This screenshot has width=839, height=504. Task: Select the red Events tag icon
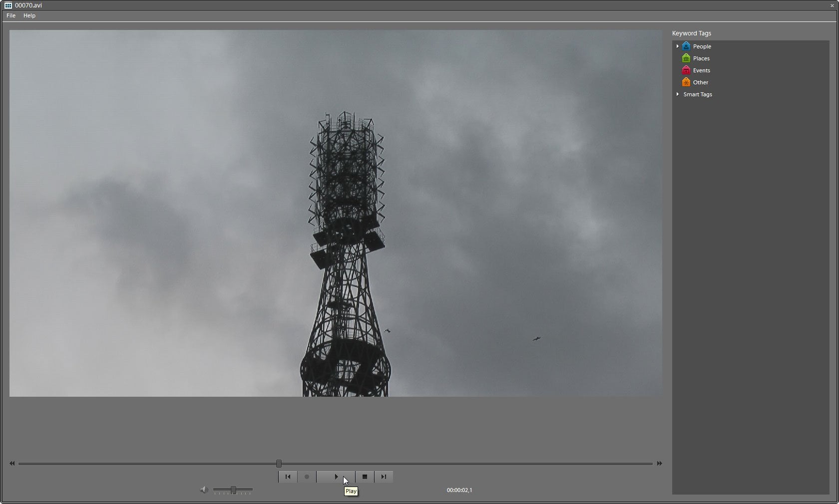(x=686, y=70)
